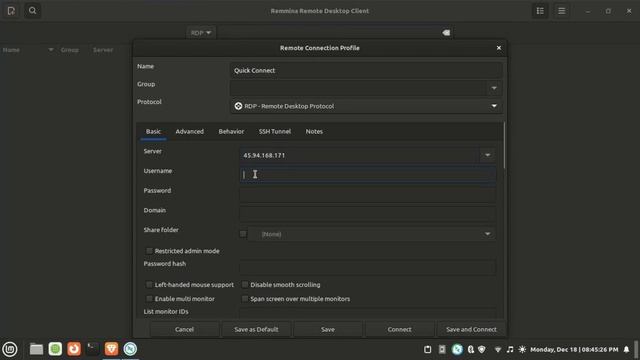Viewport: 640px width, 360px height.
Task: Open the RDP protocol selector in main window
Action: 201,33
